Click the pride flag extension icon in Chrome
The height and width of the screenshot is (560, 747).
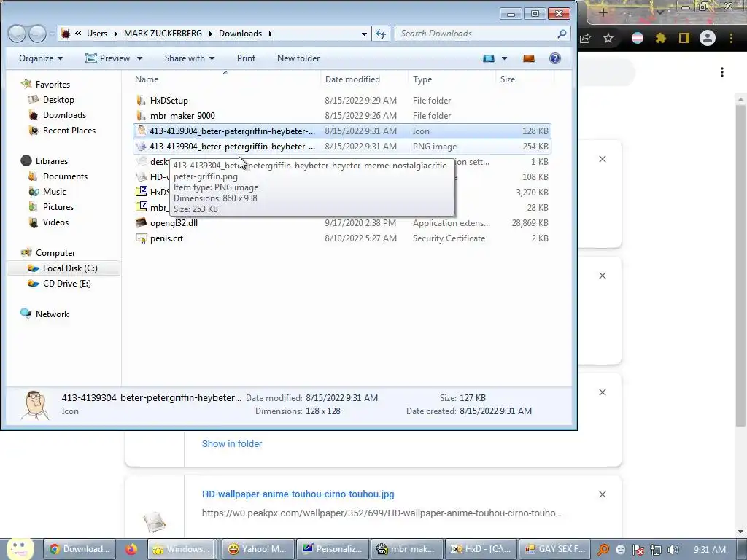point(638,38)
